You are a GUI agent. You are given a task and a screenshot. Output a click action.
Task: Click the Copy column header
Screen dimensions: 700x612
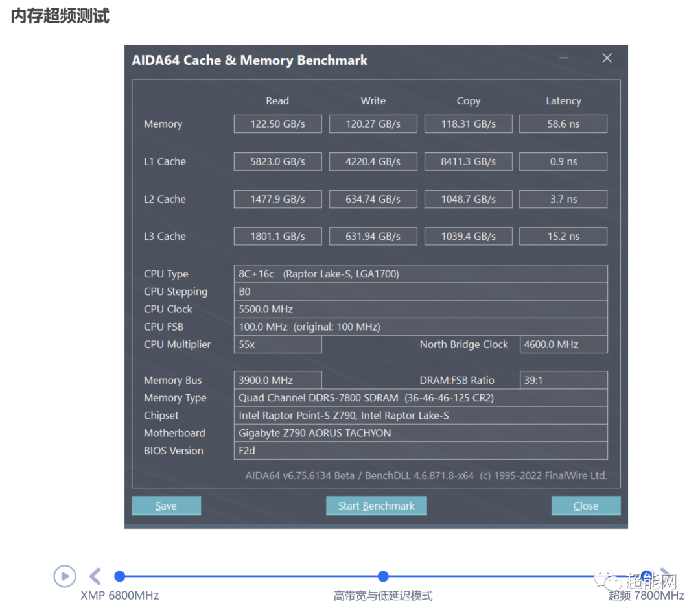point(469,101)
